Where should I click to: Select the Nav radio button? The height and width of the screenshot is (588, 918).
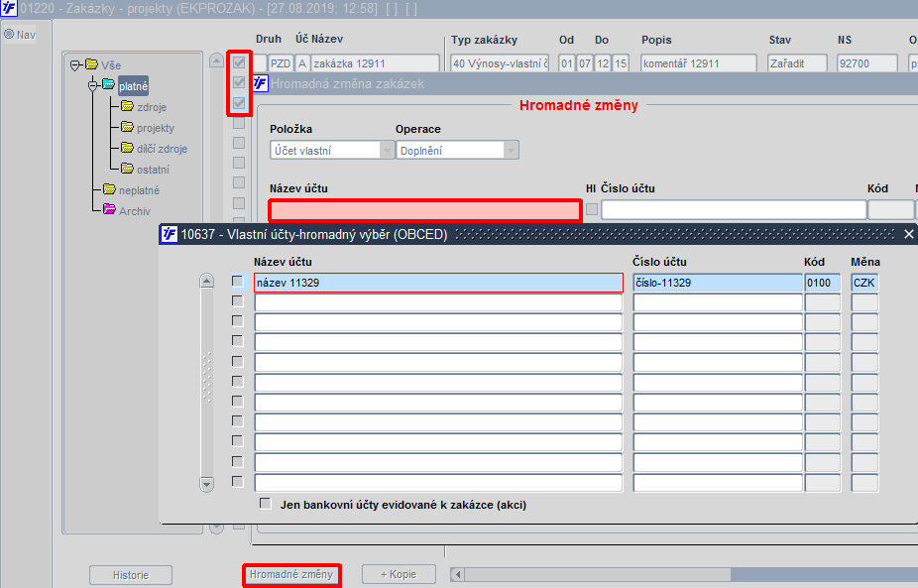9,34
